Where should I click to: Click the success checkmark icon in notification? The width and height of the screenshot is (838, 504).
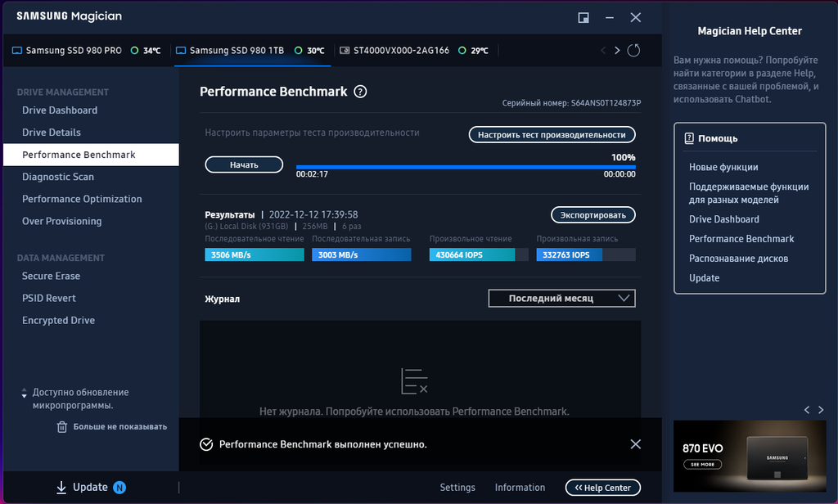[206, 444]
